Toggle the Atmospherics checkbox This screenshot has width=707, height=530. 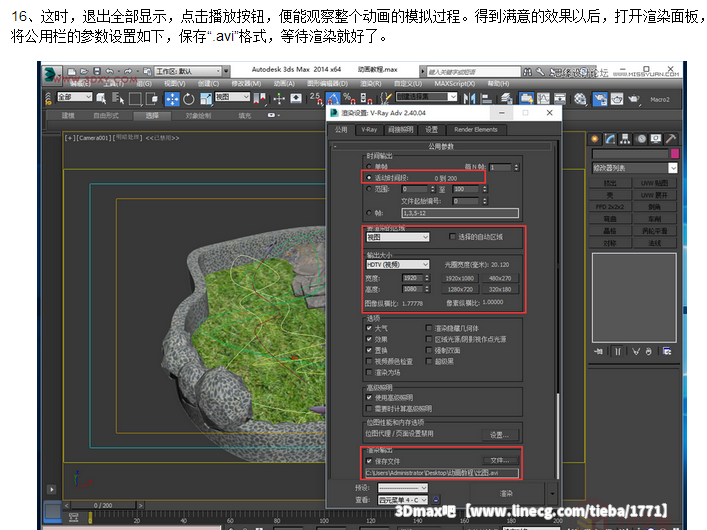369,328
